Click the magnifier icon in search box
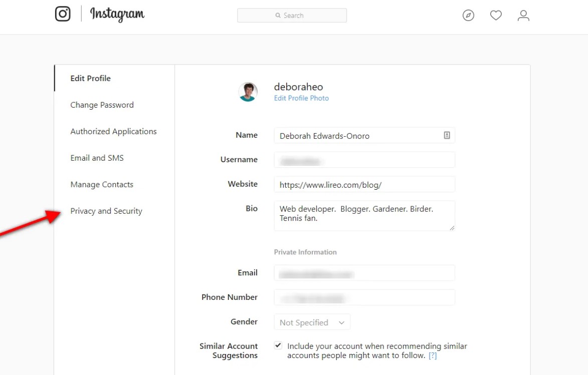This screenshot has width=588, height=375. [x=278, y=16]
